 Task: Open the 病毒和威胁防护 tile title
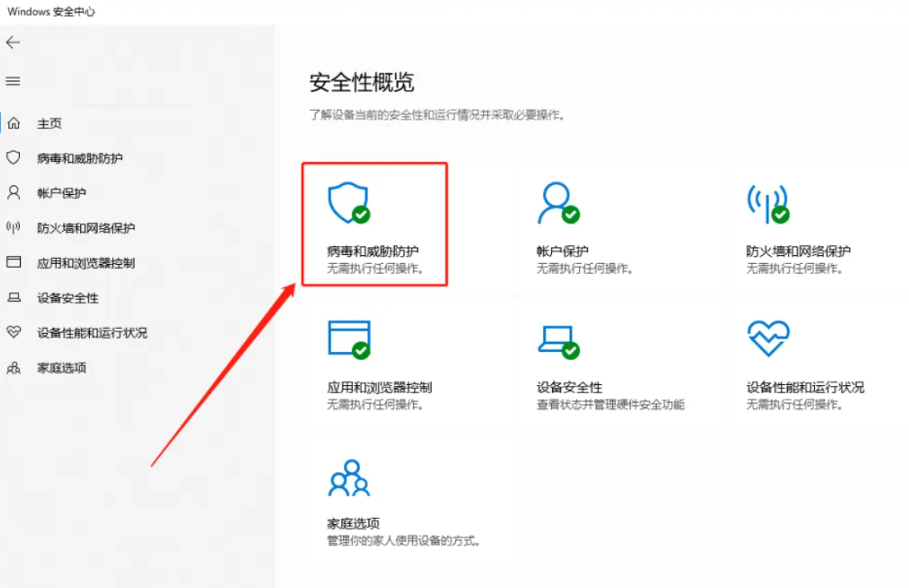[x=373, y=251]
